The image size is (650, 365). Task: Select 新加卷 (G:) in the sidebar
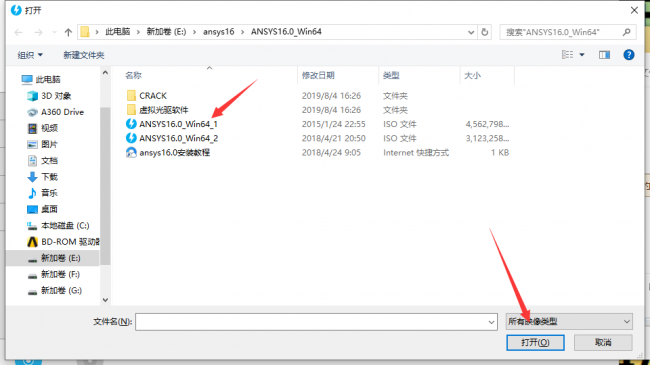(54, 290)
